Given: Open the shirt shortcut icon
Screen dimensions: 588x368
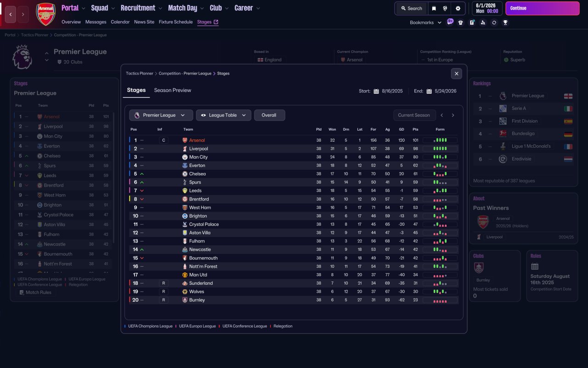Looking at the screenshot, I should pos(461,23).
